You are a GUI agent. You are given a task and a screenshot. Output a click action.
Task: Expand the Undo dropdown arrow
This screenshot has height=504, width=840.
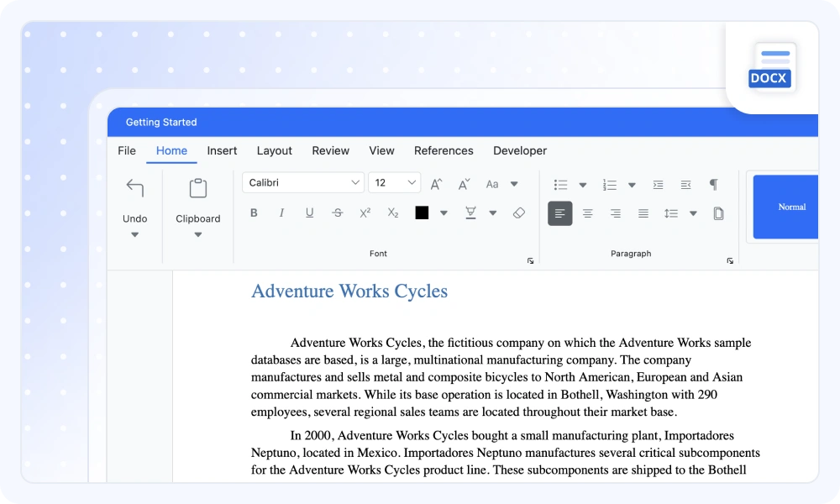pyautogui.click(x=135, y=234)
